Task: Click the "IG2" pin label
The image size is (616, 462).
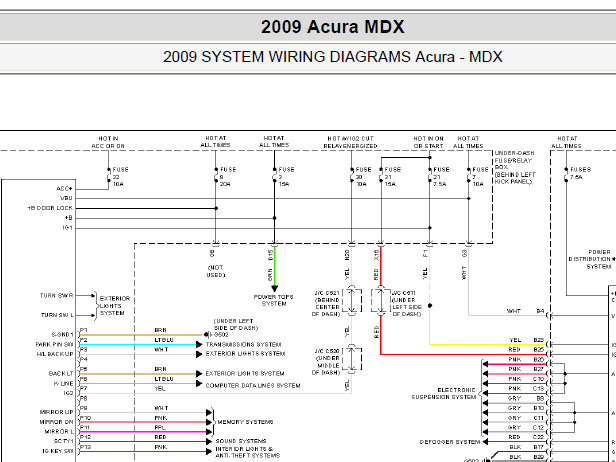Action: click(x=68, y=393)
